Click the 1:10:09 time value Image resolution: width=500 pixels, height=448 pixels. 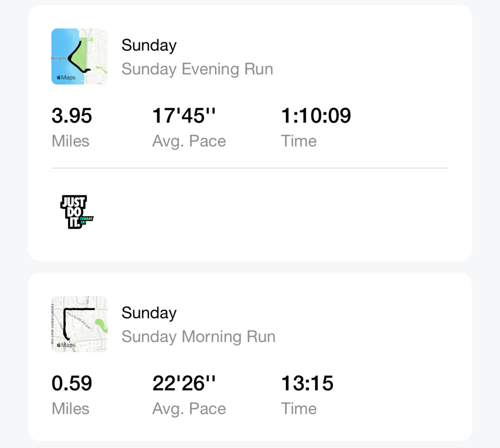click(316, 116)
